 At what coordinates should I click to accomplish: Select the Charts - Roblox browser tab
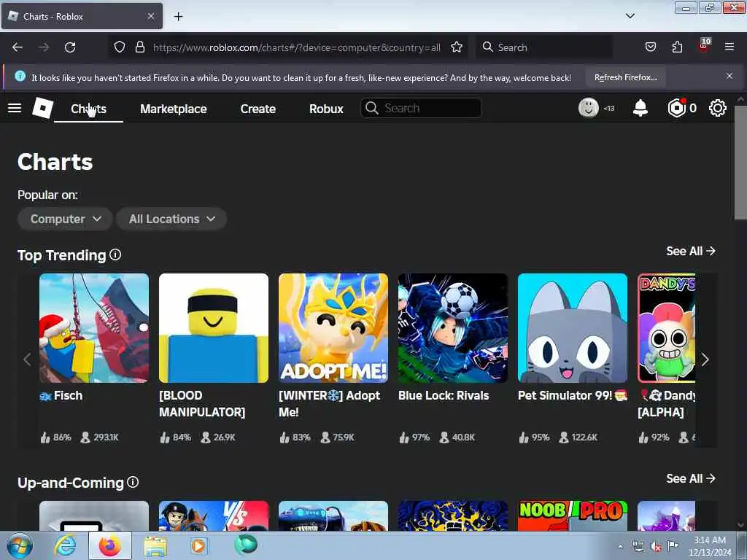pos(82,16)
